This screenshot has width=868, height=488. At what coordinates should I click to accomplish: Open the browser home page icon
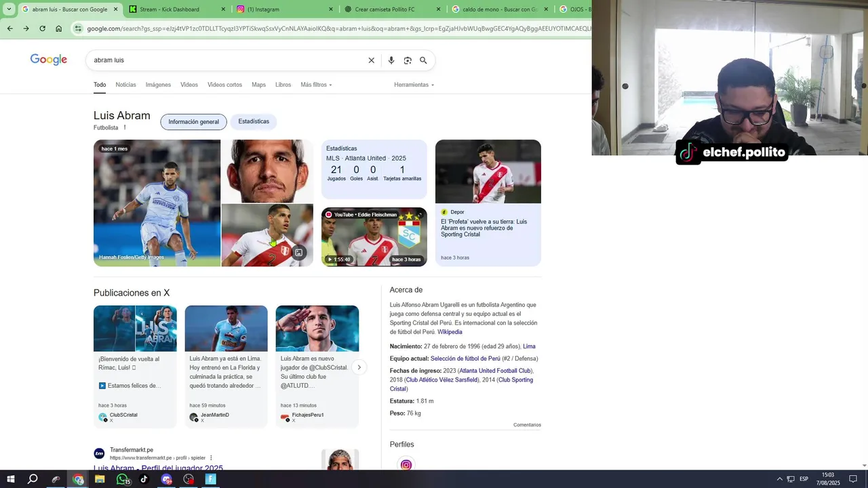[59, 28]
